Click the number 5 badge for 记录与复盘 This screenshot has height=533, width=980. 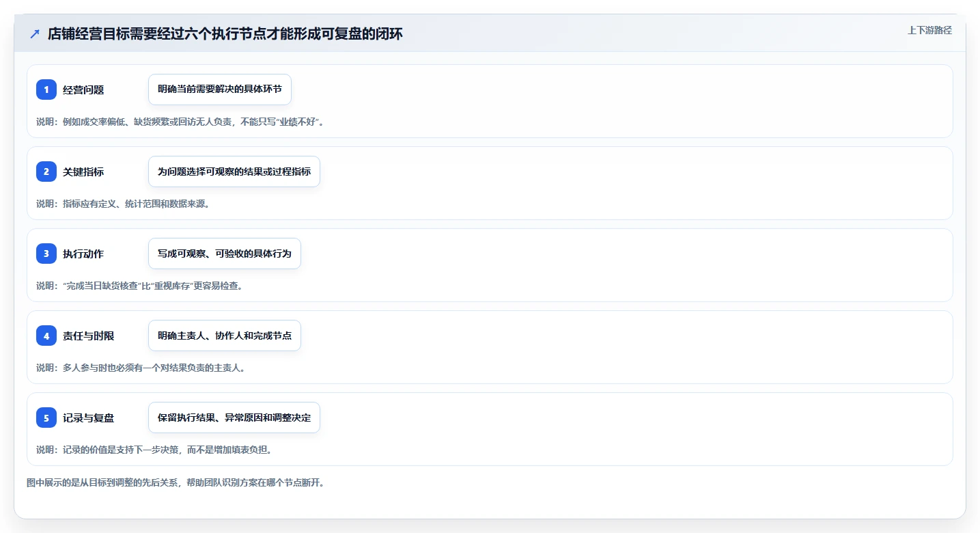coord(46,418)
